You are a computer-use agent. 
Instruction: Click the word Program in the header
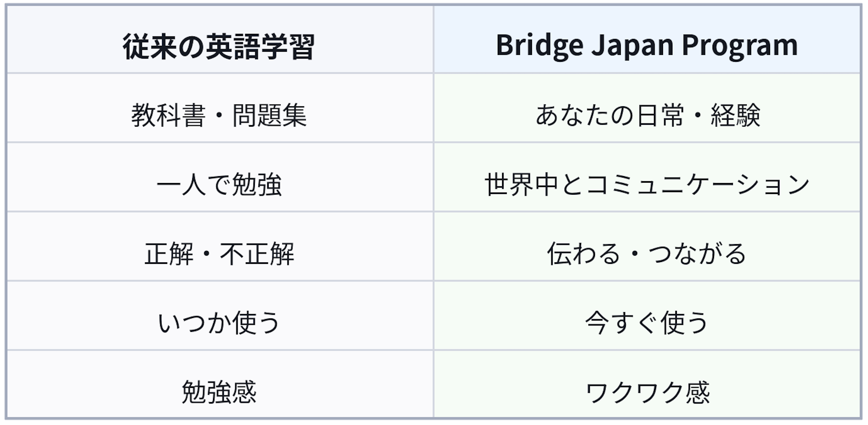pos(739,46)
